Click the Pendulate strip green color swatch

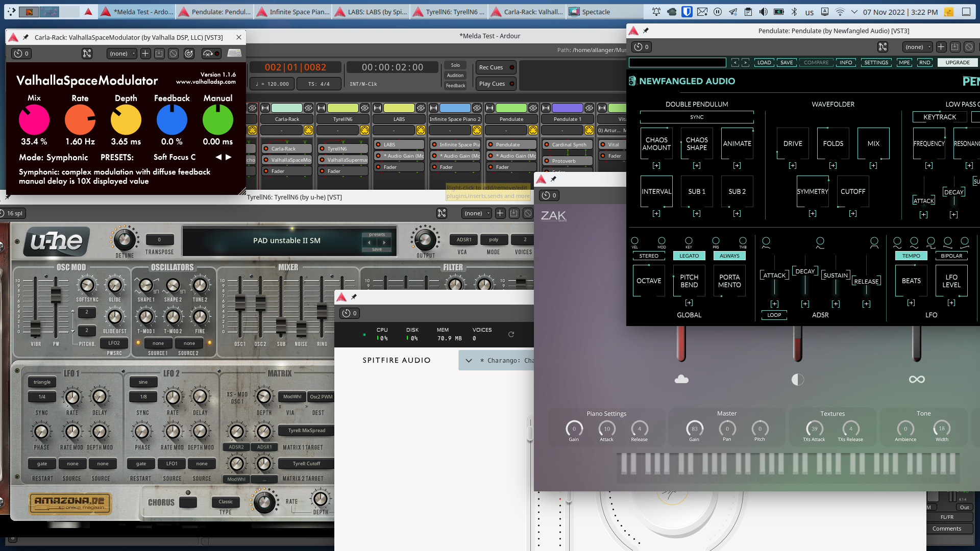click(x=511, y=108)
